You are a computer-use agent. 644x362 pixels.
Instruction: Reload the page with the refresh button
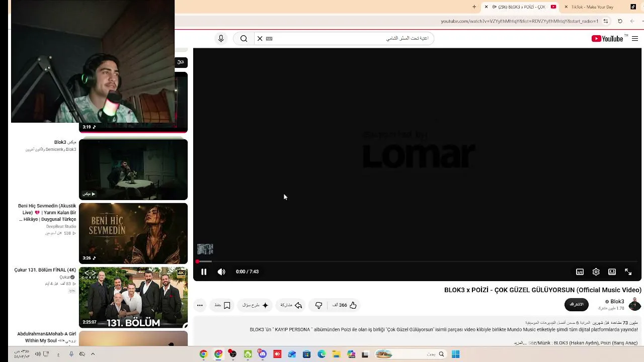click(x=620, y=21)
